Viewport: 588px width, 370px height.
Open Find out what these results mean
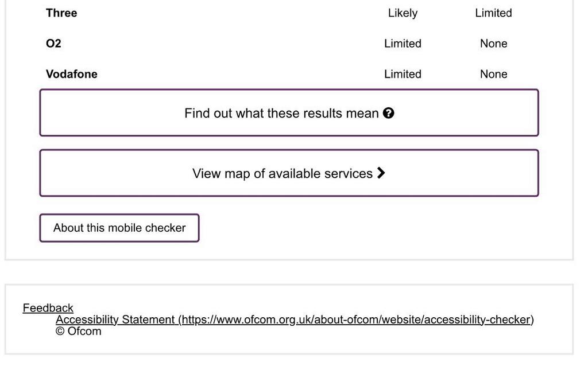pyautogui.click(x=289, y=113)
